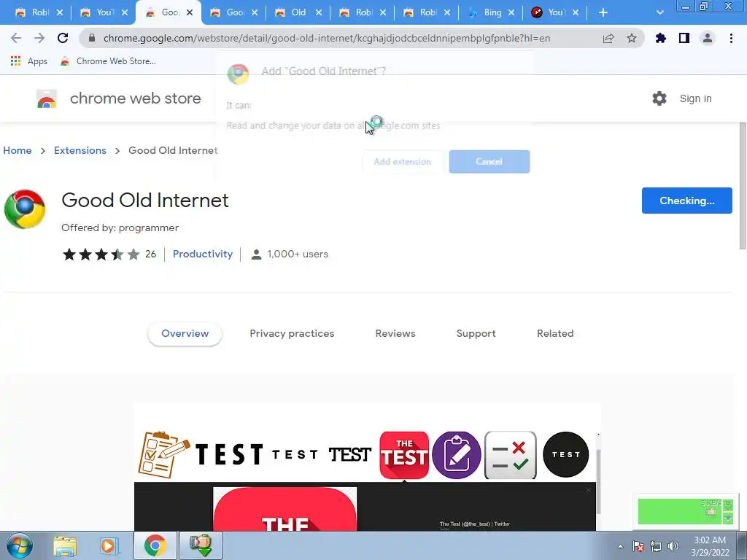The width and height of the screenshot is (747, 560).
Task: Open Windows Media Player from taskbar
Action: point(108,545)
